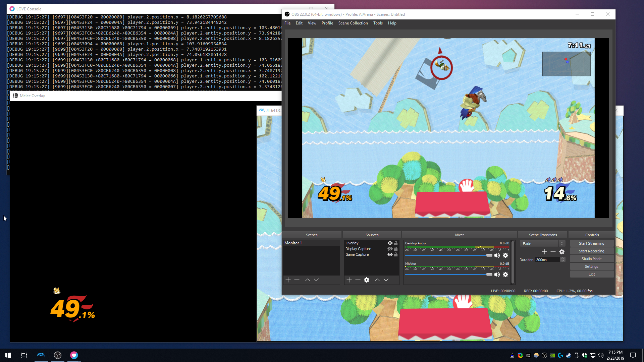Image resolution: width=644 pixels, height=362 pixels.
Task: Add a new scene with the plus icon
Action: click(288, 280)
